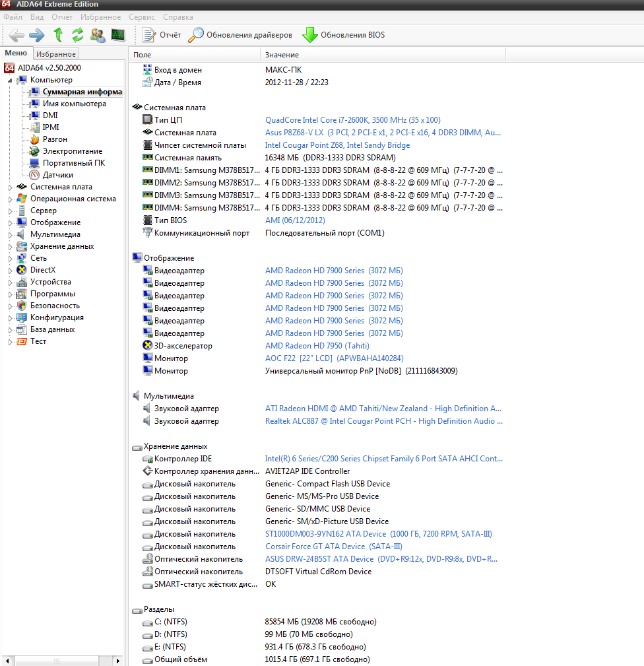644x666 pixels.
Task: Click the Back navigation arrow icon
Action: (x=16, y=35)
